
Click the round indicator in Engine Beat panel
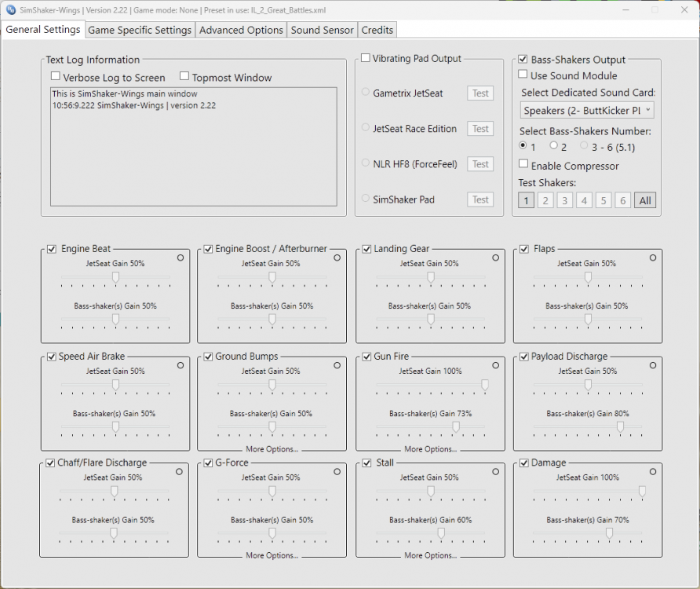coord(180,258)
